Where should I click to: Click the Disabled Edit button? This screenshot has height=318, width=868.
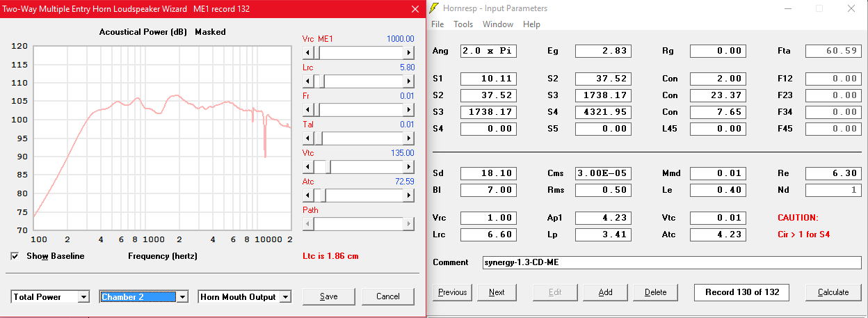click(x=555, y=292)
